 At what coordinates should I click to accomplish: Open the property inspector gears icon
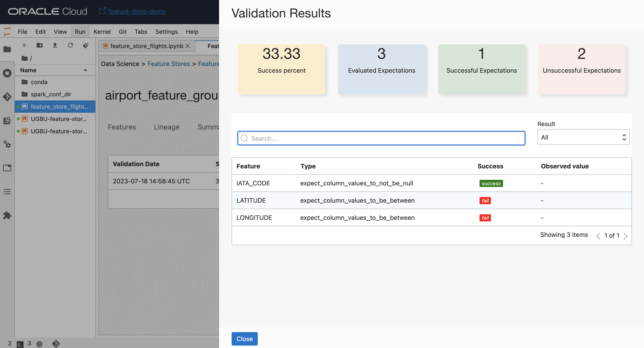(7, 144)
